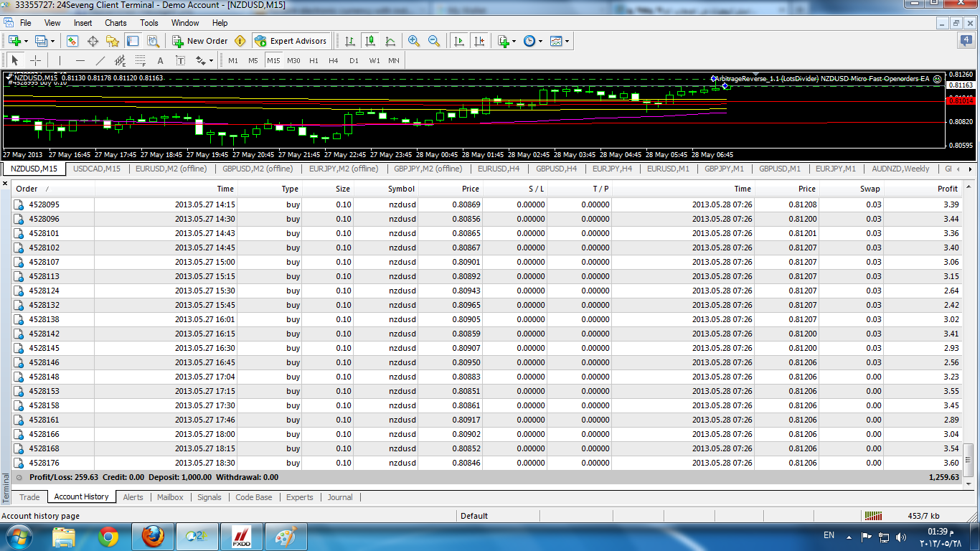Switch to M5 timeframe
980x551 pixels.
(253, 60)
